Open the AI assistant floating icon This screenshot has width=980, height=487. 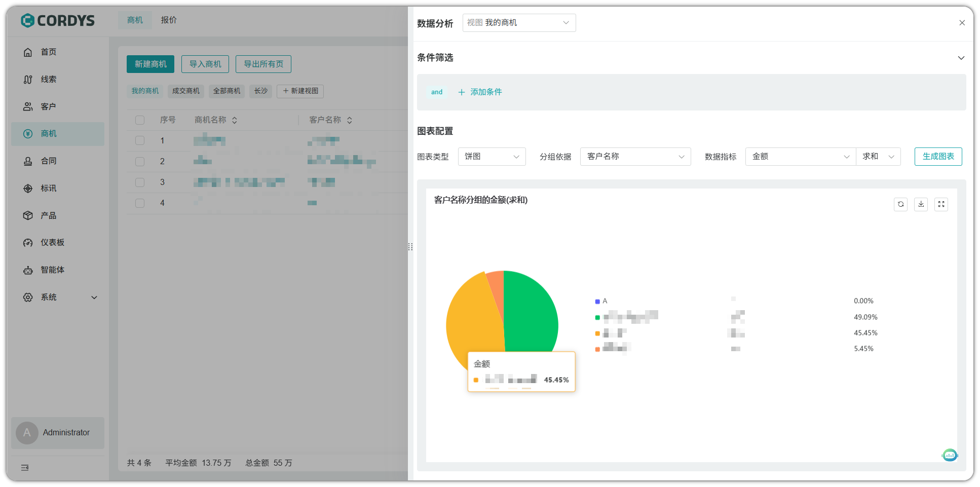point(950,455)
